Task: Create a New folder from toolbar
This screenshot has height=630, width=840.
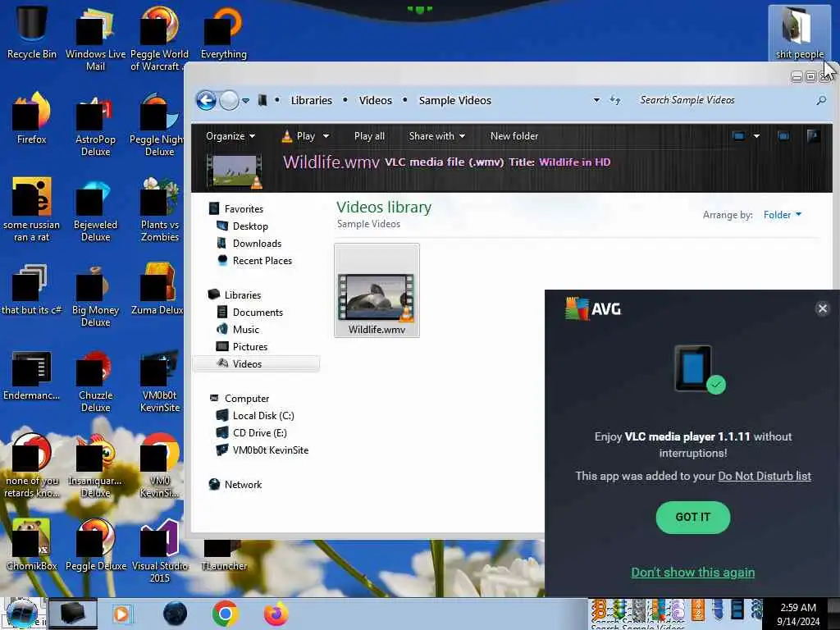Action: pos(514,136)
